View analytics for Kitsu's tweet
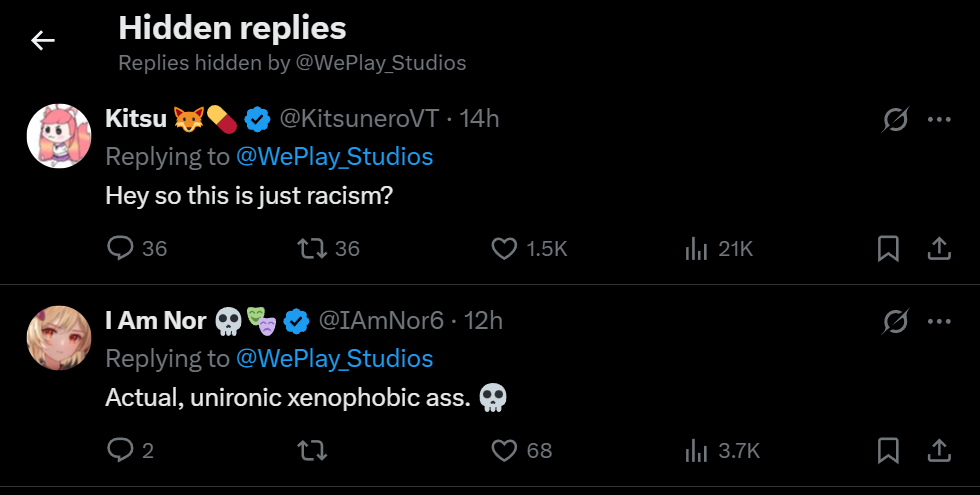Screen dimensions: 980x495 click(697, 248)
